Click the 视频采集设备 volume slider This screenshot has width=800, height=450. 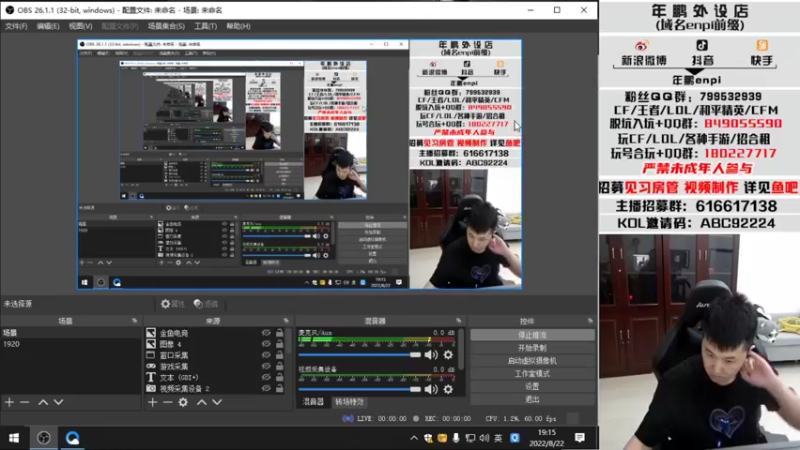pos(360,389)
